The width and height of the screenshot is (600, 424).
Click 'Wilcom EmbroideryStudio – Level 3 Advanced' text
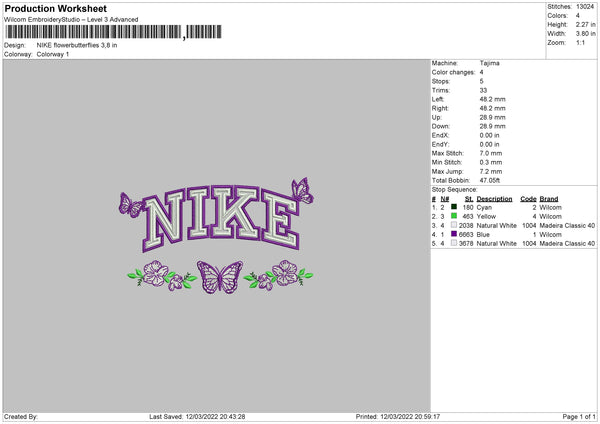(71, 20)
